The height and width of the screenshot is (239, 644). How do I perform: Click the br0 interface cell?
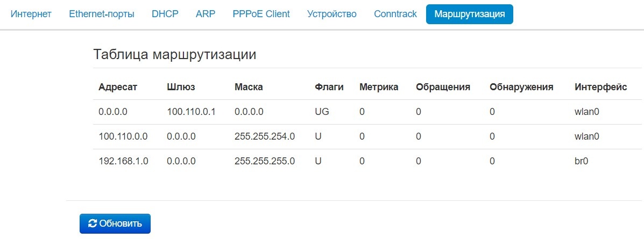coord(582,161)
